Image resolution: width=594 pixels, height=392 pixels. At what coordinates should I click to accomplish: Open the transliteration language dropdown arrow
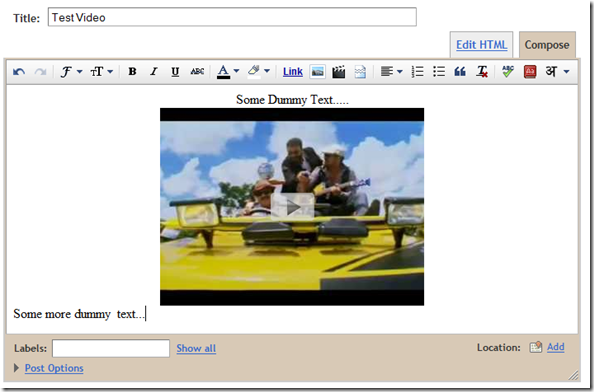pos(566,71)
